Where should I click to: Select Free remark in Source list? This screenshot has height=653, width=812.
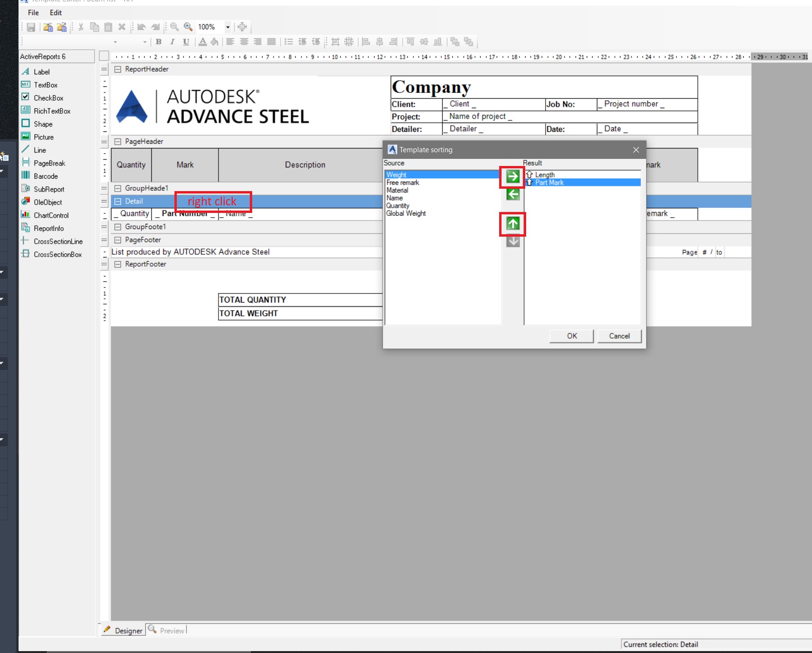pos(402,183)
